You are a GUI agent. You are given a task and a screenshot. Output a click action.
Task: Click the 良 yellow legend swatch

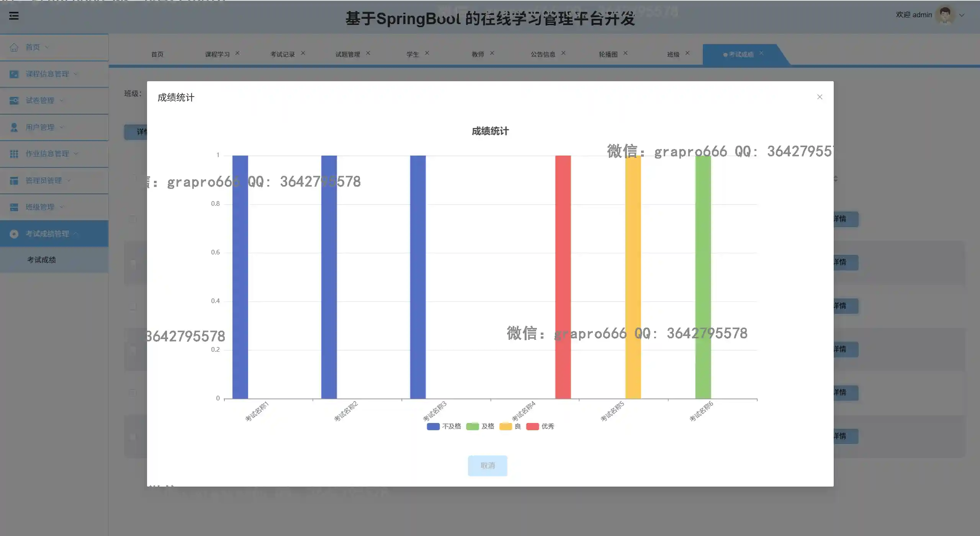point(506,426)
